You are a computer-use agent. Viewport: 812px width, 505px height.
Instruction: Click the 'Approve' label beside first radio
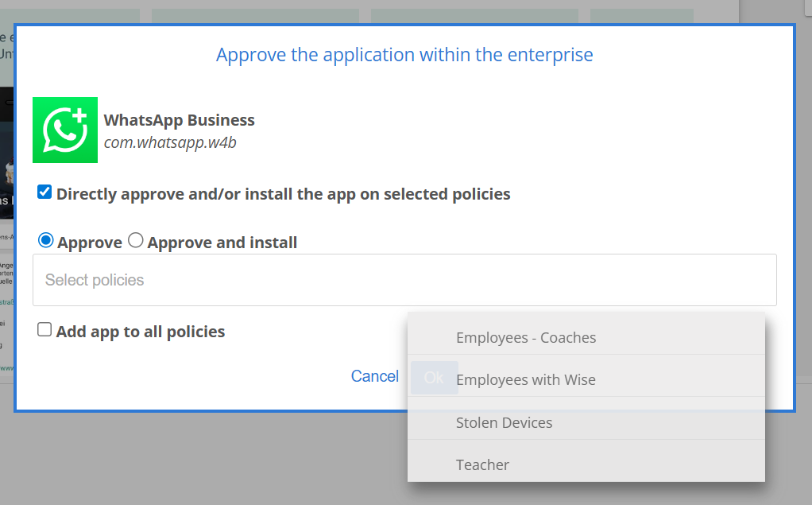(90, 243)
